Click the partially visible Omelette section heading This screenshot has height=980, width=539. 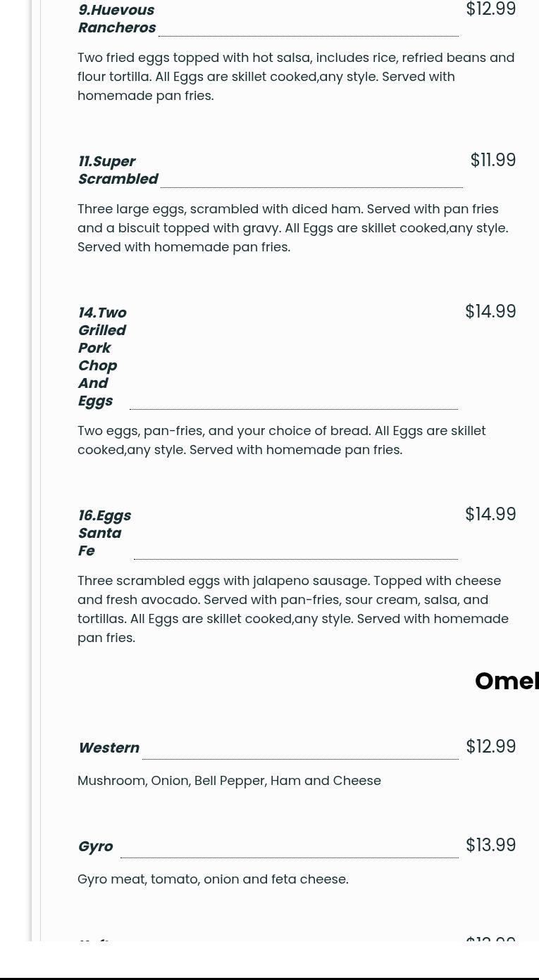(506, 681)
